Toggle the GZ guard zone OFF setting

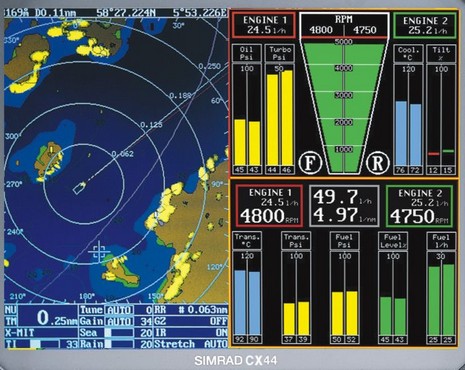[191, 321]
